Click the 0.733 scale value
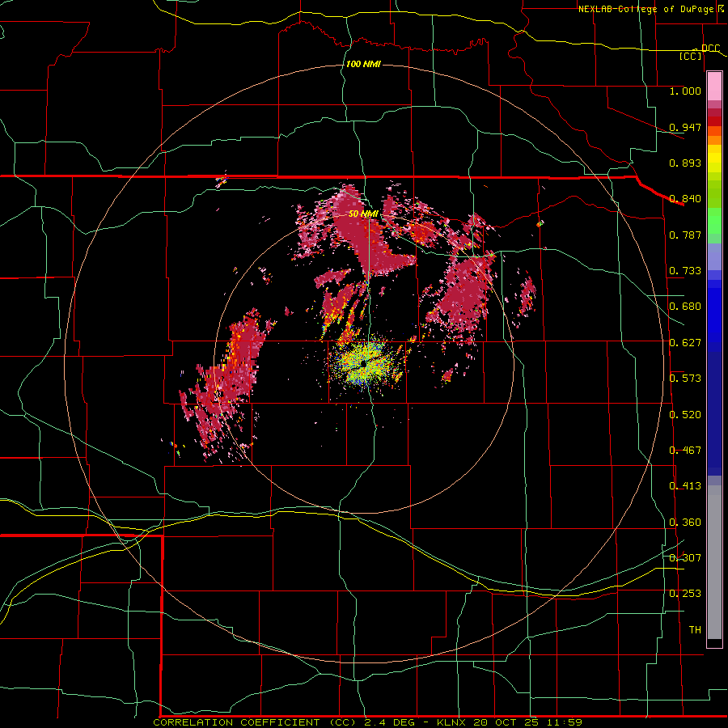Screen dimensions: 728x728 click(685, 271)
